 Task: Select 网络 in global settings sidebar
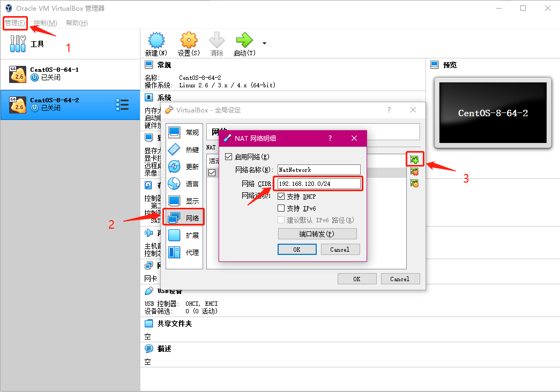(x=184, y=217)
